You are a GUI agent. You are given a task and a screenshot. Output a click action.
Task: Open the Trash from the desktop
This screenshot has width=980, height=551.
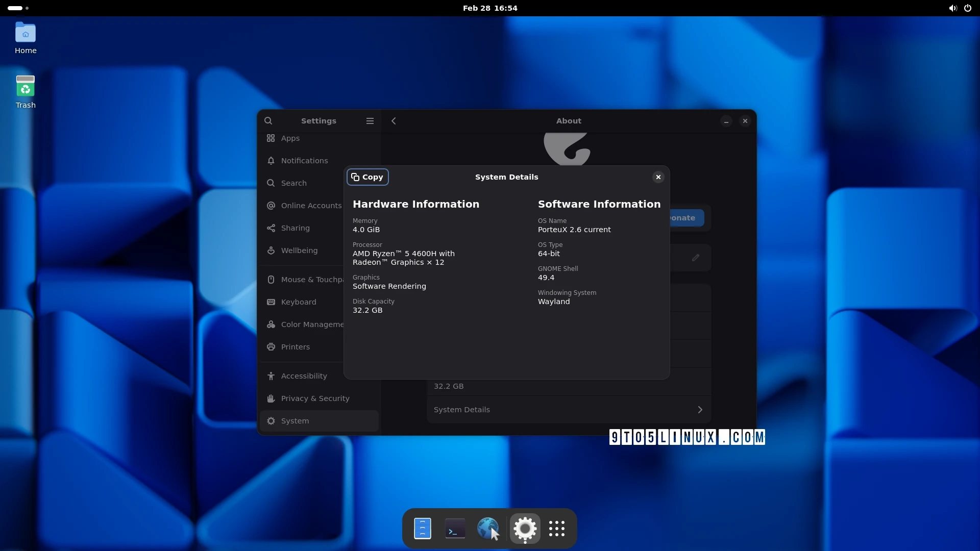24,87
